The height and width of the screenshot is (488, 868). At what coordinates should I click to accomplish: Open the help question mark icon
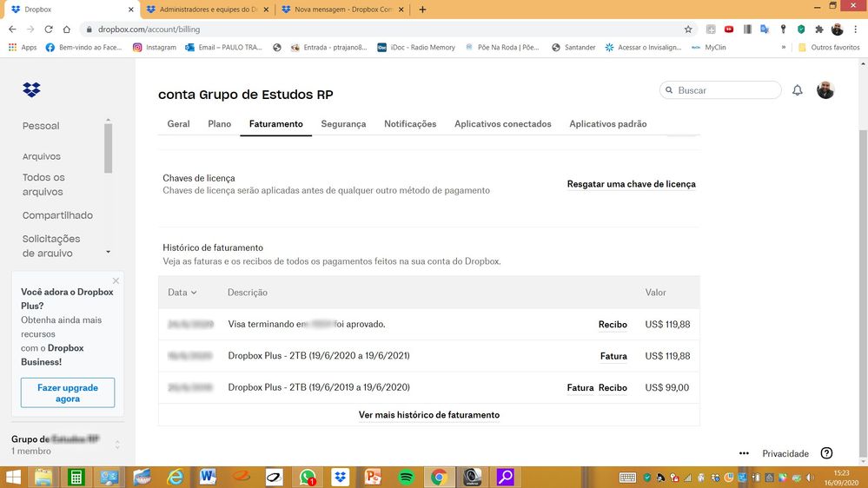[x=826, y=453]
